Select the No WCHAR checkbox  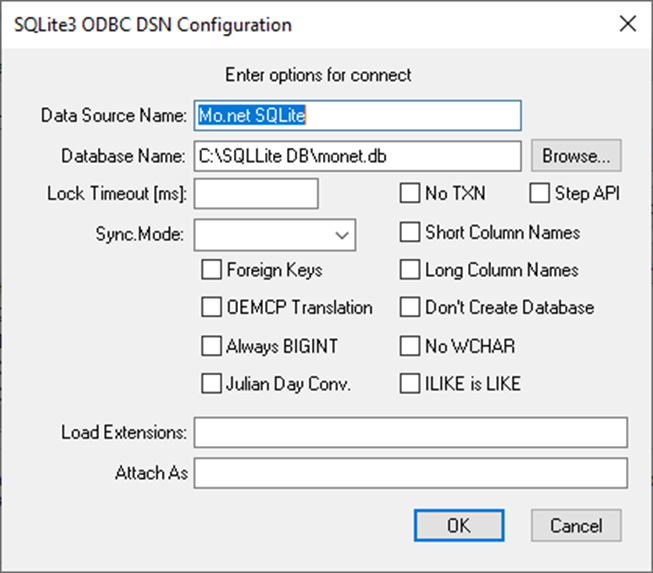(410, 346)
